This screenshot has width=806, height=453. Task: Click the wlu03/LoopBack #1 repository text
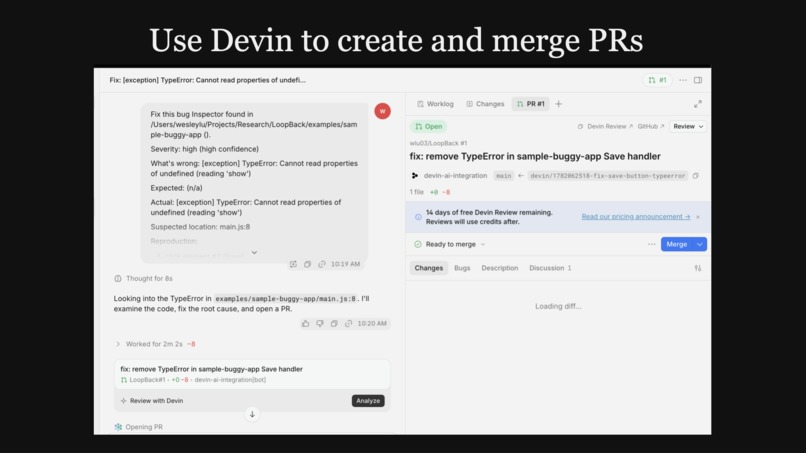438,143
